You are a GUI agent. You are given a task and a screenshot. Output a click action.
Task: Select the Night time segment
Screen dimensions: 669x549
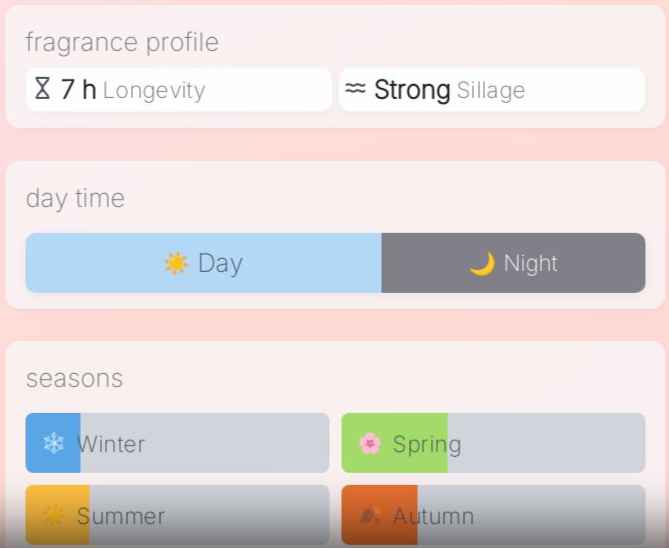[513, 263]
